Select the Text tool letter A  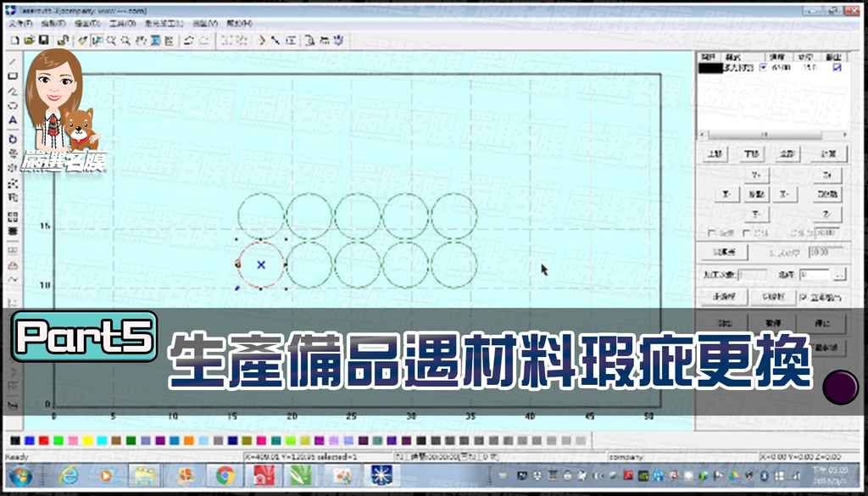click(14, 120)
